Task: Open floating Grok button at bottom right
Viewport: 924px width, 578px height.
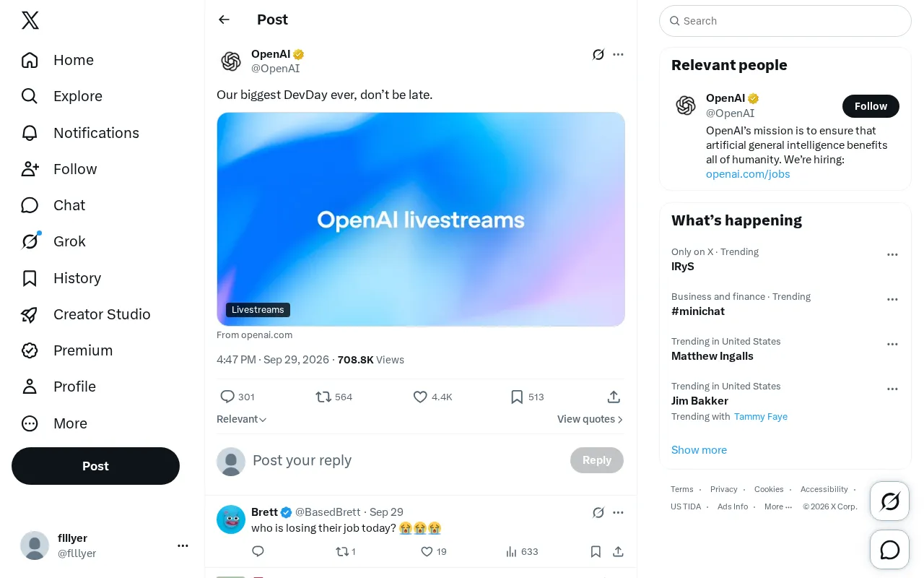Action: pyautogui.click(x=890, y=501)
